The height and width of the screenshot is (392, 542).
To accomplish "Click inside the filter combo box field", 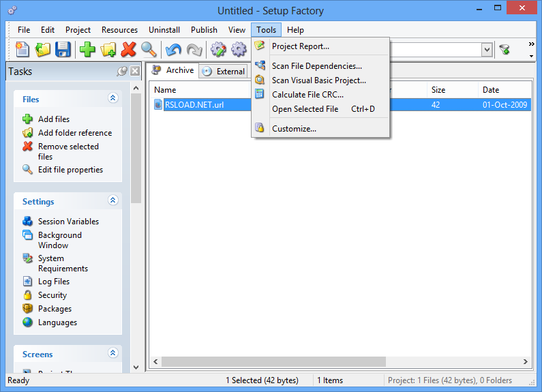I will (436, 50).
